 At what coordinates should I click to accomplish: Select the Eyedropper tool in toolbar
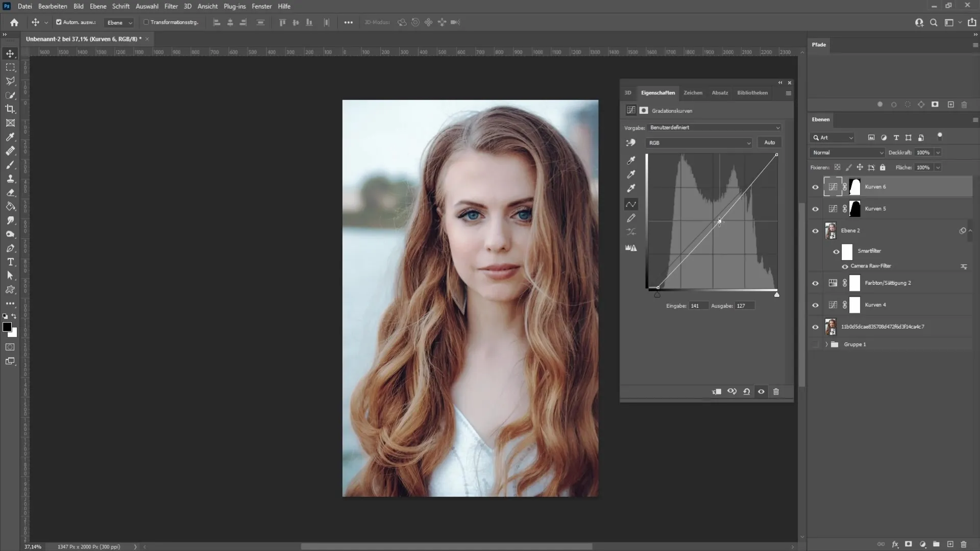(x=10, y=137)
